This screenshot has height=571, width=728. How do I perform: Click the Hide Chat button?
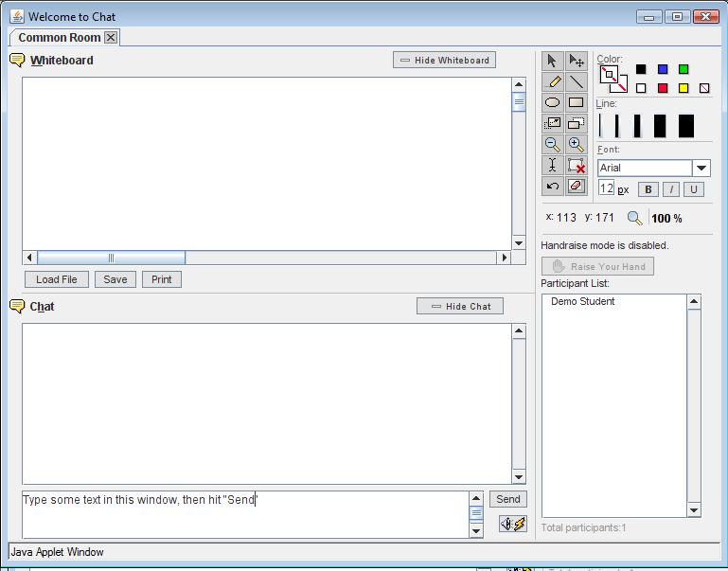pos(460,307)
